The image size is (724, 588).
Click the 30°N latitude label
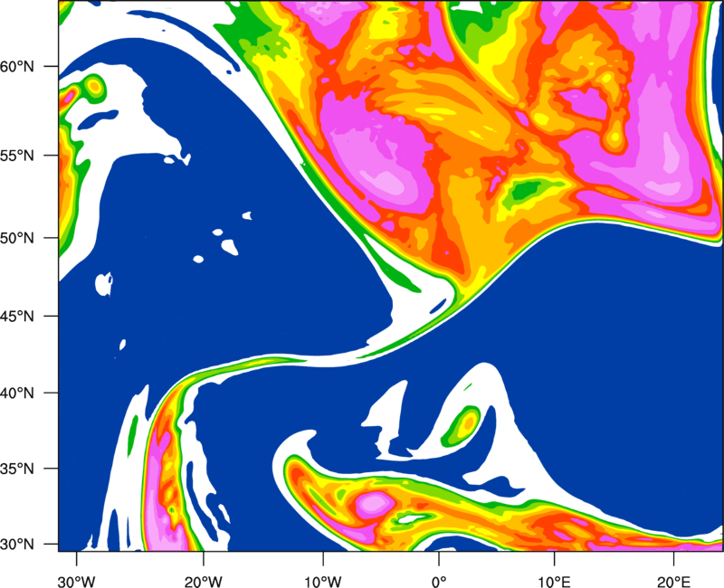coord(17,545)
